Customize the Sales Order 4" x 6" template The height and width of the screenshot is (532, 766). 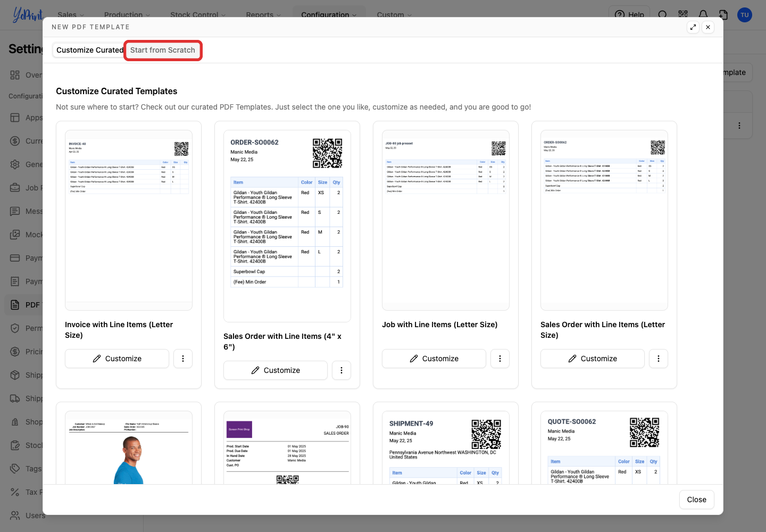pyautogui.click(x=276, y=370)
